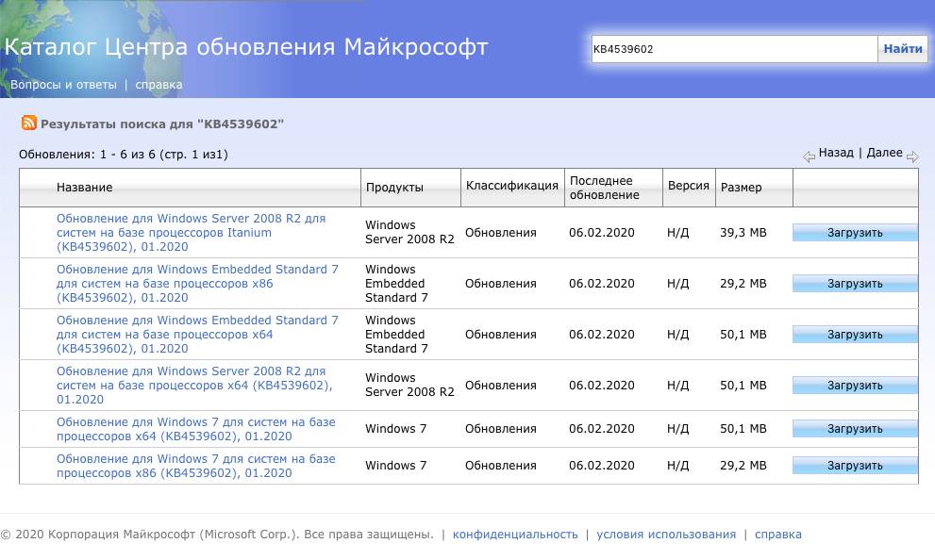Click the 39,3 MB size cell
The height and width of the screenshot is (560, 935).
tap(743, 232)
